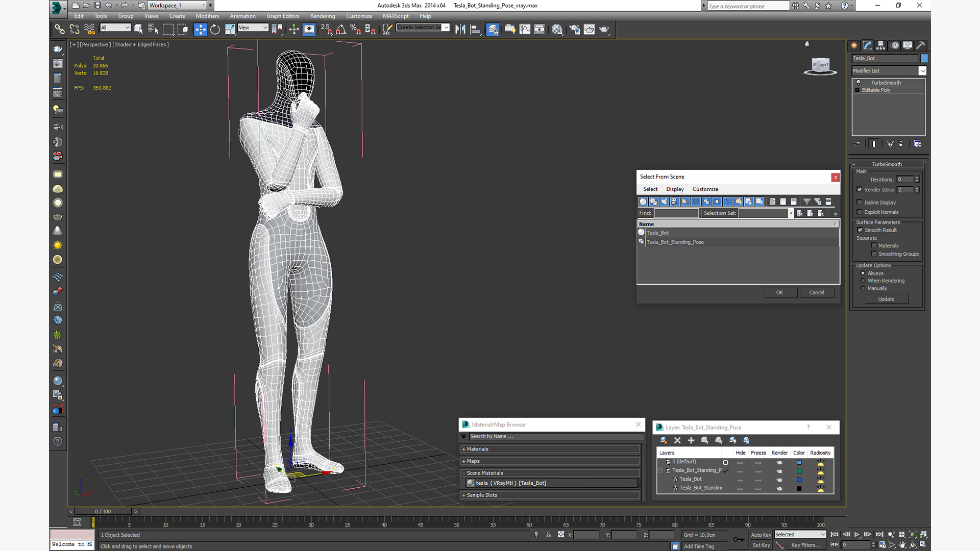The height and width of the screenshot is (551, 980).
Task: Click the ViewCube in the viewport
Action: click(x=820, y=65)
